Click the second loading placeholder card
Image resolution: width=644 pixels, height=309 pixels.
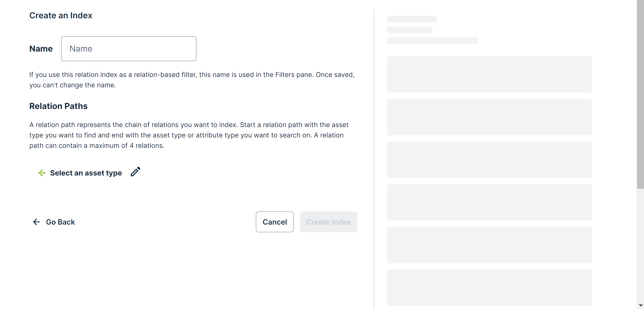tap(489, 117)
